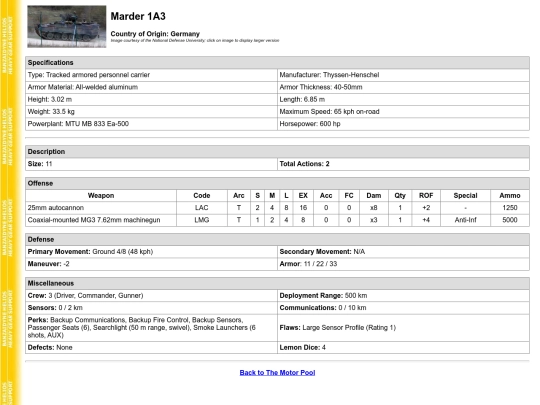540x405 pixels.
Task: Click the Arc column header
Action: pos(239,196)
